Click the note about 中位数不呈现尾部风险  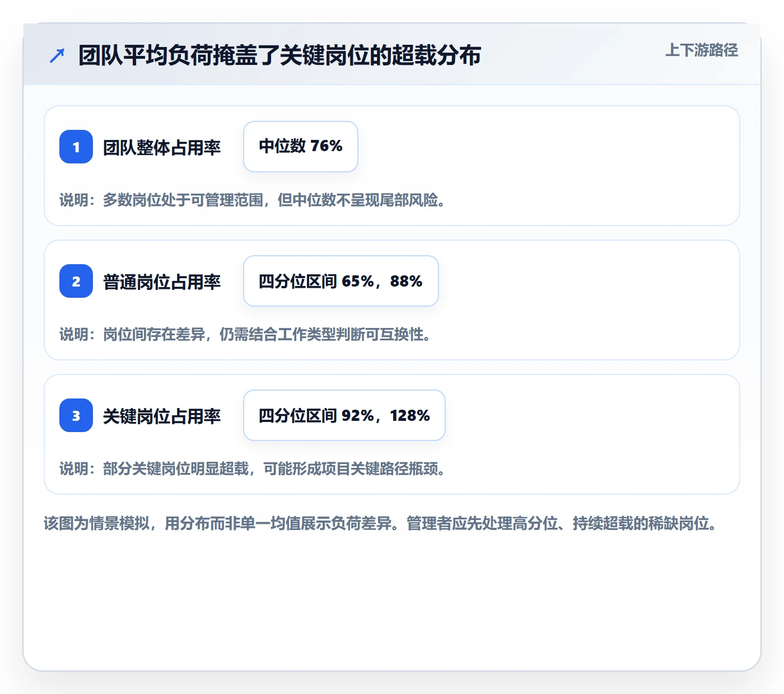tap(253, 200)
